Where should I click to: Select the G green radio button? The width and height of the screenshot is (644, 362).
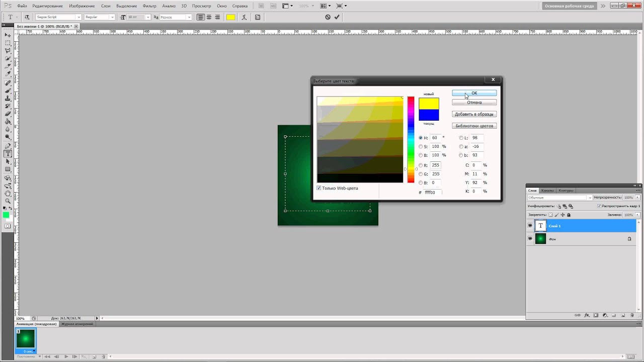pyautogui.click(x=421, y=174)
